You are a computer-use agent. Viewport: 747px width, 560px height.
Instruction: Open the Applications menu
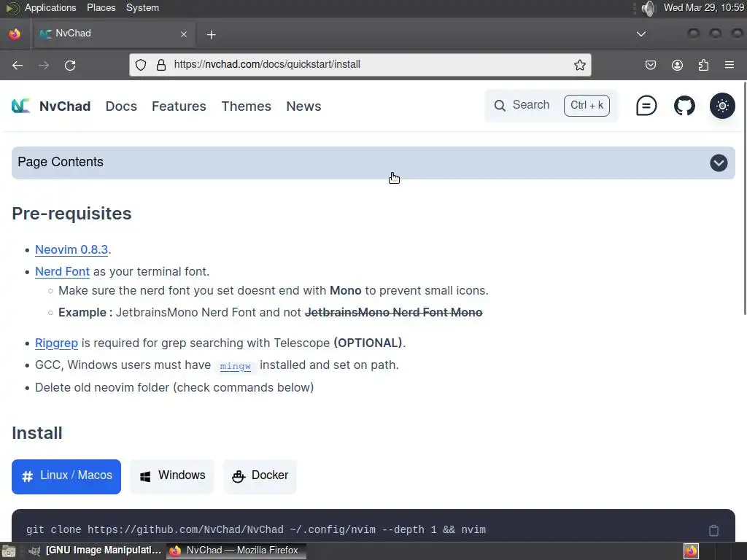tap(50, 7)
